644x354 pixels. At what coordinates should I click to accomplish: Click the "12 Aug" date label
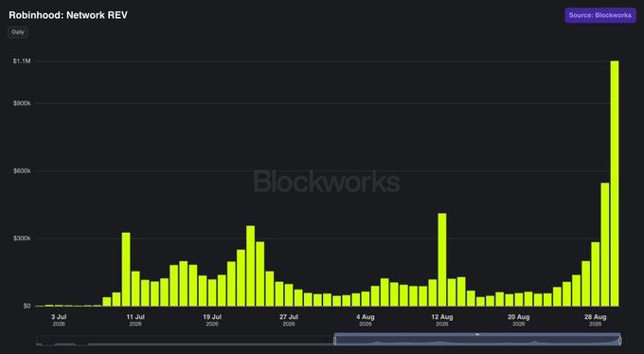tap(442, 317)
